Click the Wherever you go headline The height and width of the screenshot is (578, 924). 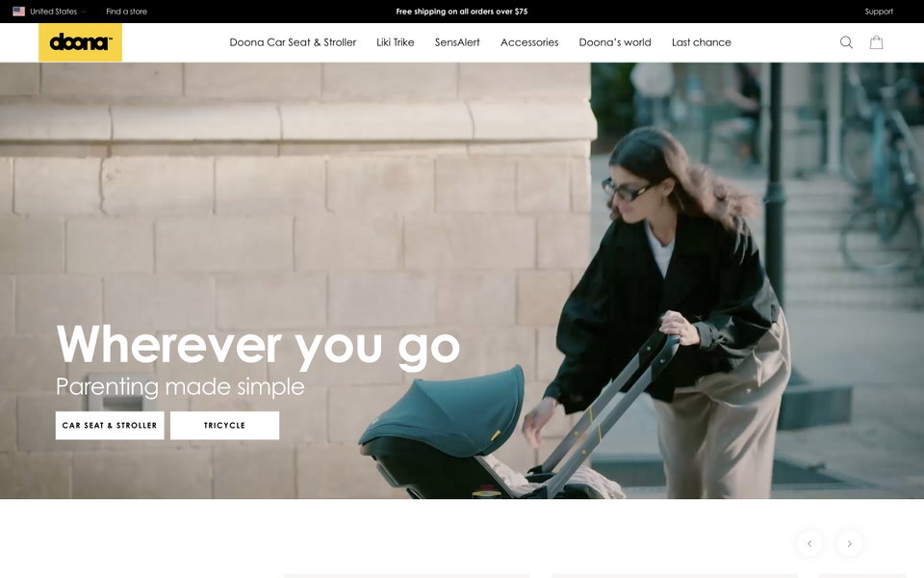[x=258, y=346]
